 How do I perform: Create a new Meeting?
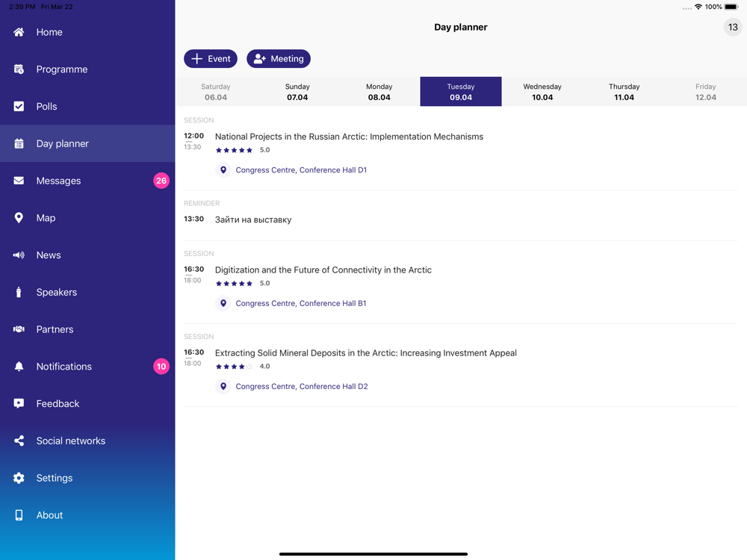pyautogui.click(x=279, y=58)
